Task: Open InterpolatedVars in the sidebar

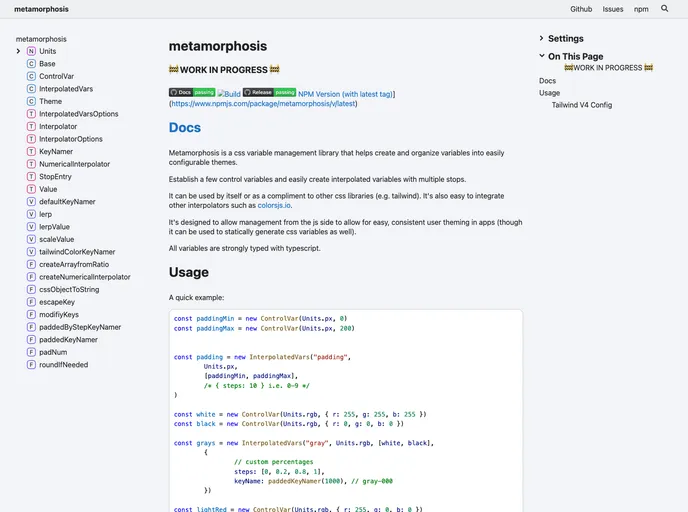Action: click(x=66, y=89)
